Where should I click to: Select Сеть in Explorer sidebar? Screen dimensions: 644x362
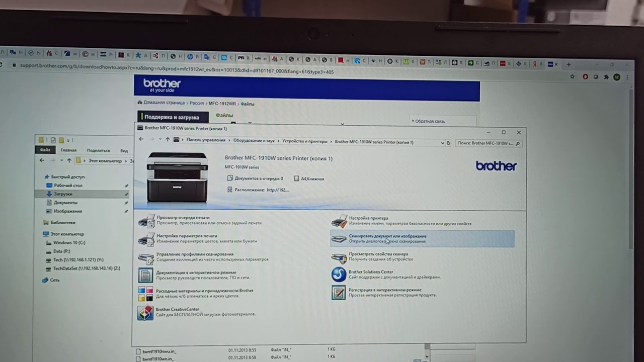click(x=54, y=280)
